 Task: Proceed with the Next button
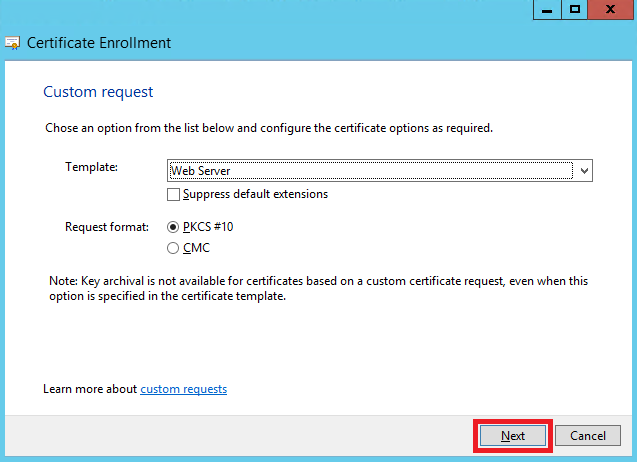coord(513,436)
